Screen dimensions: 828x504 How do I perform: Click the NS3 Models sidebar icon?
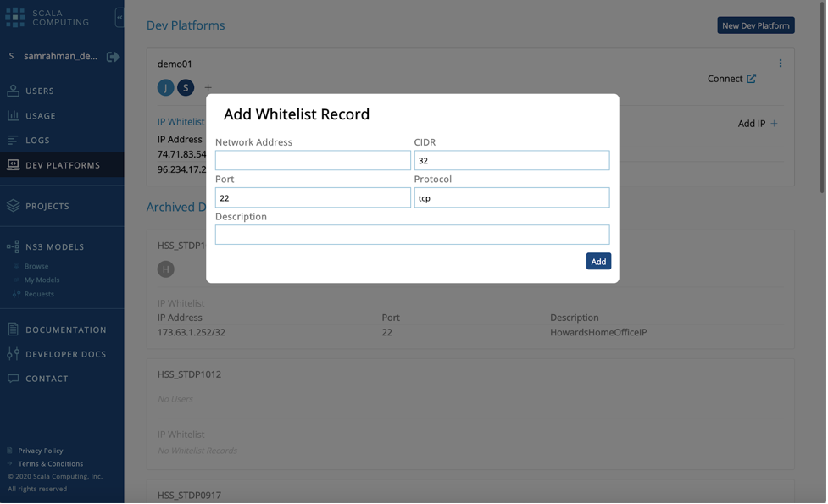[x=13, y=247]
